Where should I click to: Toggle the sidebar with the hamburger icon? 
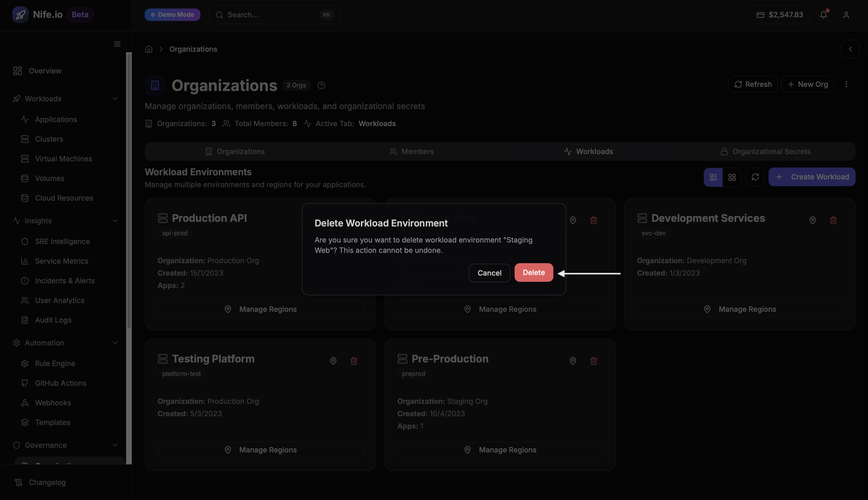(x=117, y=44)
